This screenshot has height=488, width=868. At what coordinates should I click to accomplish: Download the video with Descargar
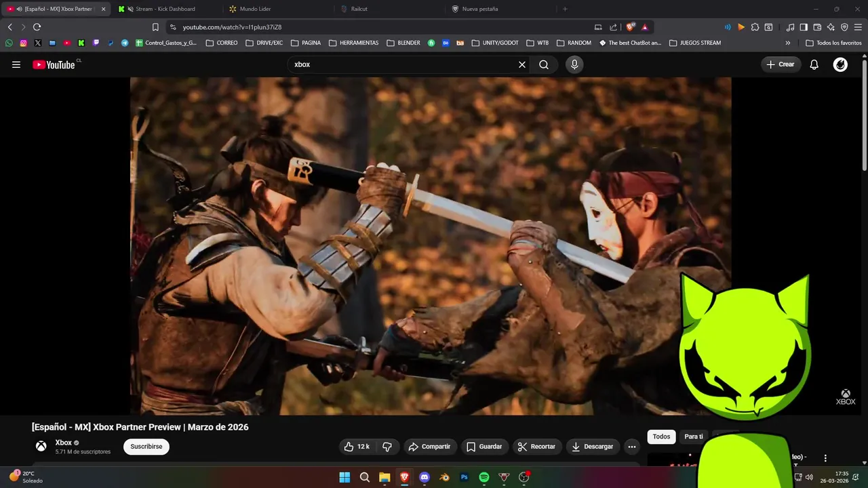(593, 447)
